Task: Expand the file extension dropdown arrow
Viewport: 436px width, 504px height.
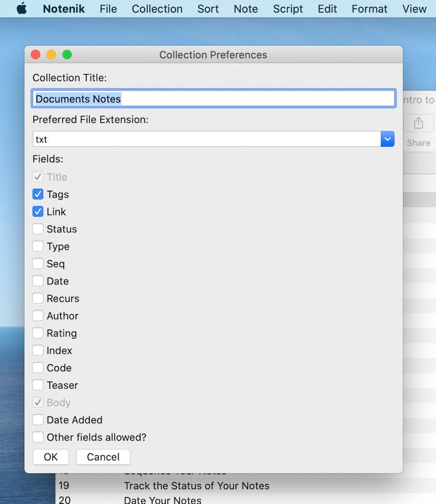Action: point(388,139)
